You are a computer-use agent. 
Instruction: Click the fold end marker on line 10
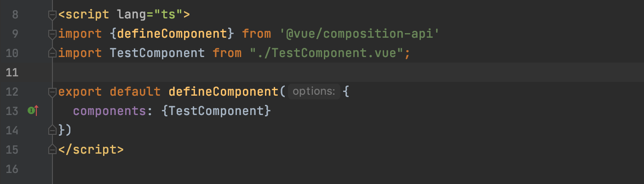pyautogui.click(x=52, y=53)
